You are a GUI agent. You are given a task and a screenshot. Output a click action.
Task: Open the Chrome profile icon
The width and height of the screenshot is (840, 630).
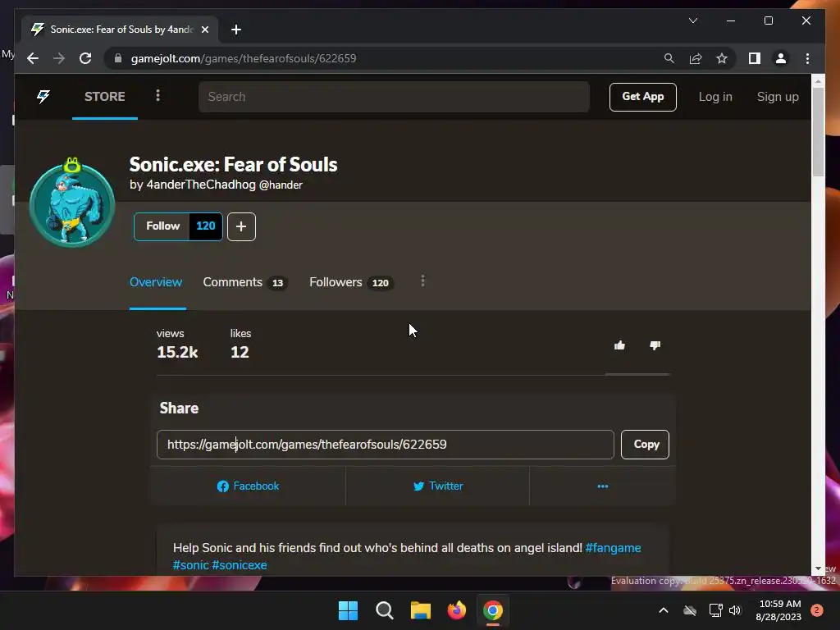[781, 58]
